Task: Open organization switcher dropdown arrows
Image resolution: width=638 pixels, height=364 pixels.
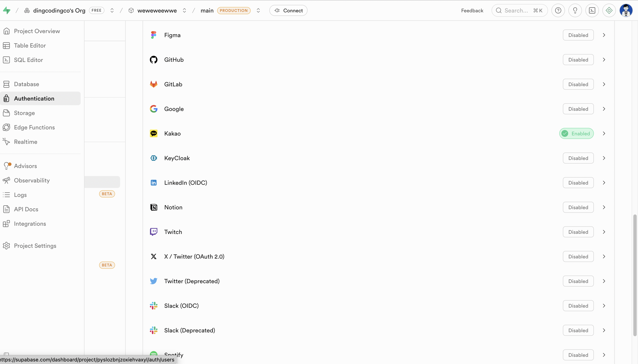Action: (x=112, y=11)
